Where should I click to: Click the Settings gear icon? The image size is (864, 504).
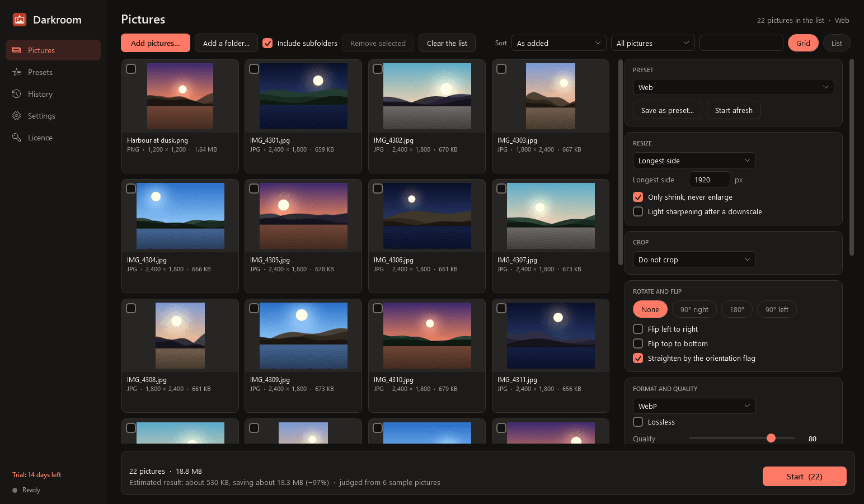point(17,116)
